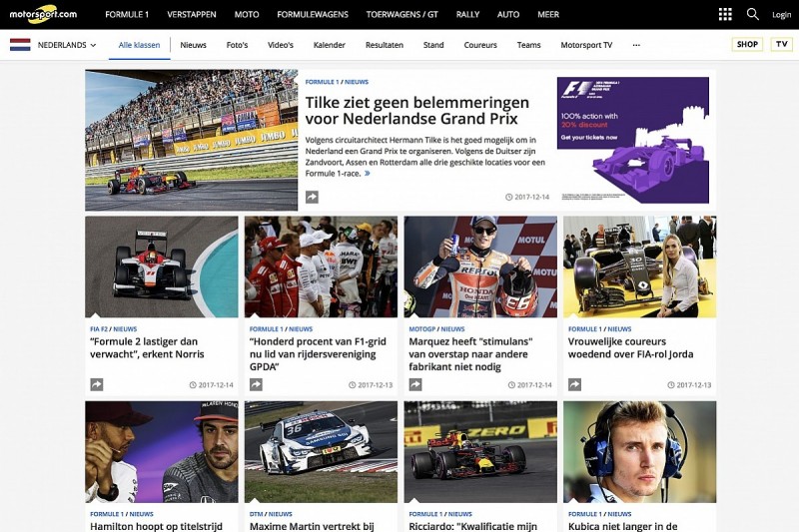Click the Renault car with woman thumbnail

(x=639, y=266)
